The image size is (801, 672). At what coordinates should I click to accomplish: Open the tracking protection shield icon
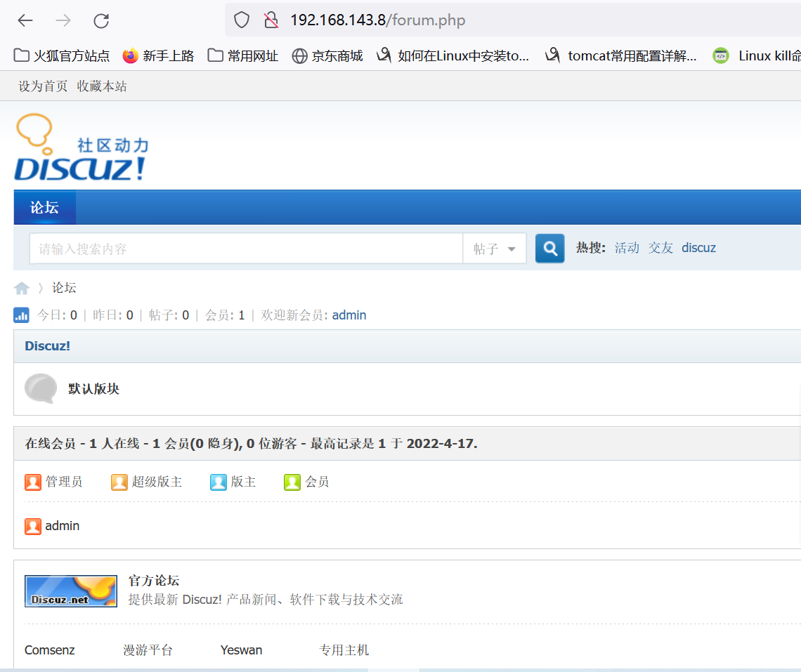241,20
